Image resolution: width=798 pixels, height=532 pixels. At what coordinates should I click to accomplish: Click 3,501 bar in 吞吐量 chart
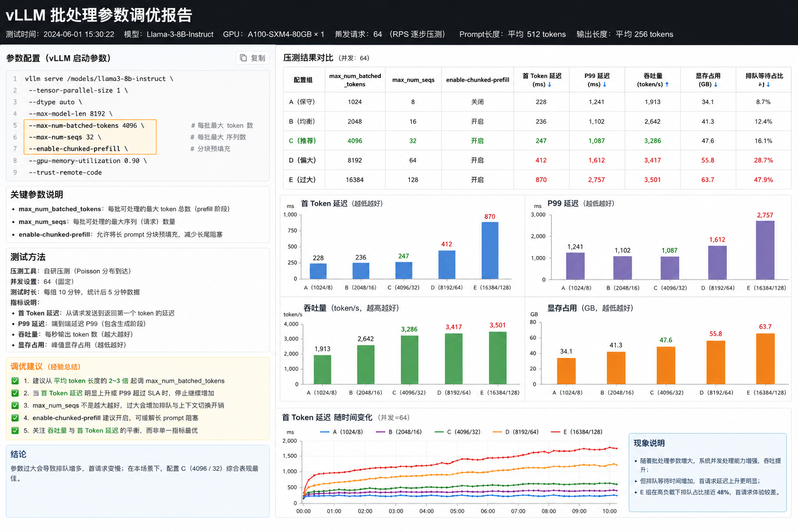pos(498,358)
